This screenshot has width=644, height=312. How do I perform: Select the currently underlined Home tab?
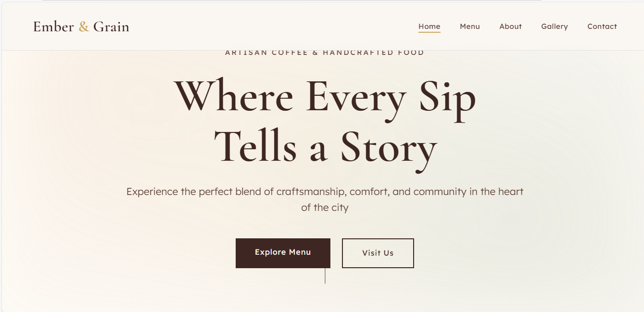coord(429,26)
